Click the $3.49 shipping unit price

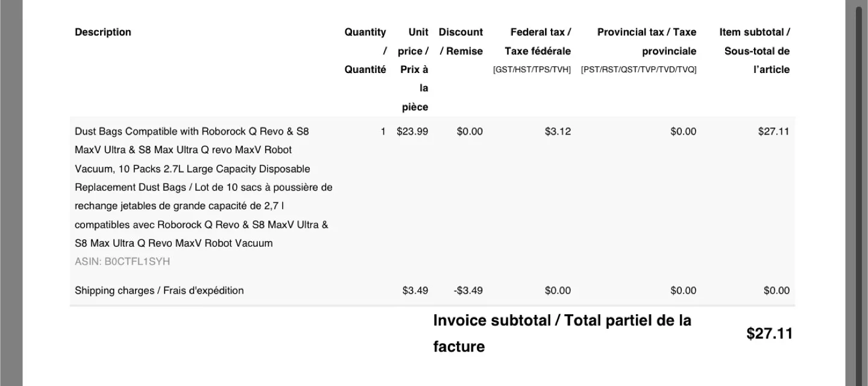tap(415, 291)
